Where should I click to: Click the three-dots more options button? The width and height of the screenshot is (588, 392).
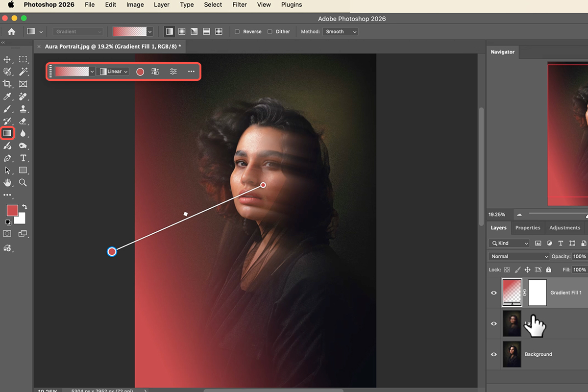191,72
